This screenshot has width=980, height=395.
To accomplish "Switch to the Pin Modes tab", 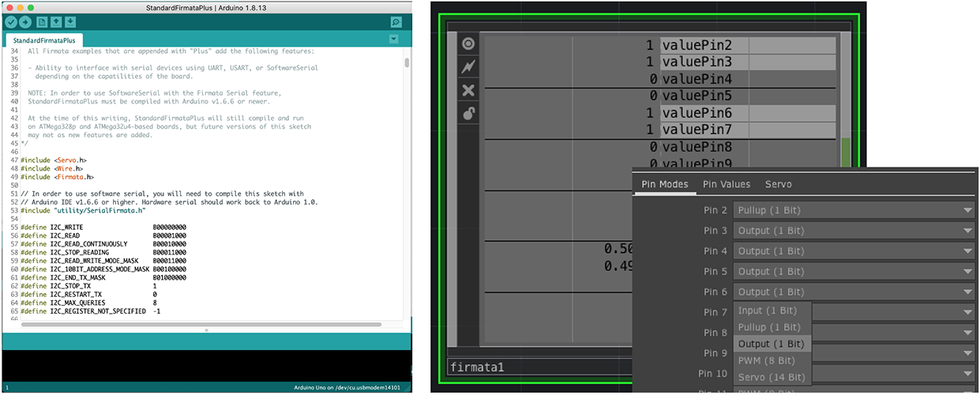I will click(665, 184).
